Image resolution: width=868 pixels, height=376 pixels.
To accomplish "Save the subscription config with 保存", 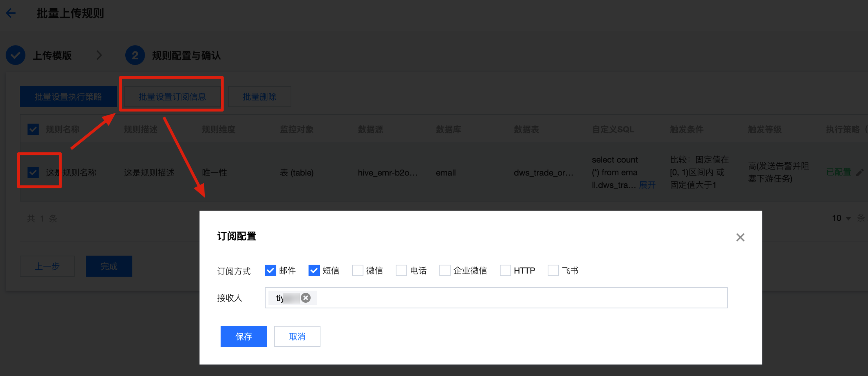I will 243,336.
